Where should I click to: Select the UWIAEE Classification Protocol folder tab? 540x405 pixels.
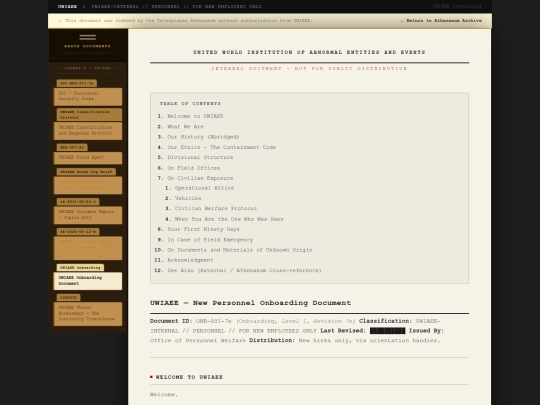(x=89, y=114)
